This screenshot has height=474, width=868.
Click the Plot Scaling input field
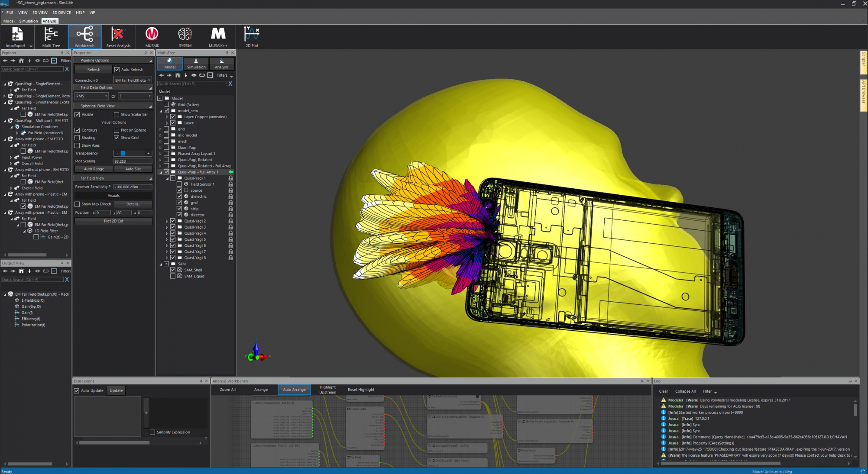click(x=133, y=161)
